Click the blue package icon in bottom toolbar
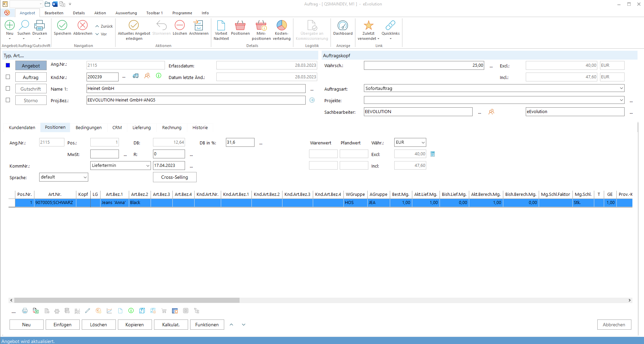The height and width of the screenshot is (344, 644). coord(142,311)
